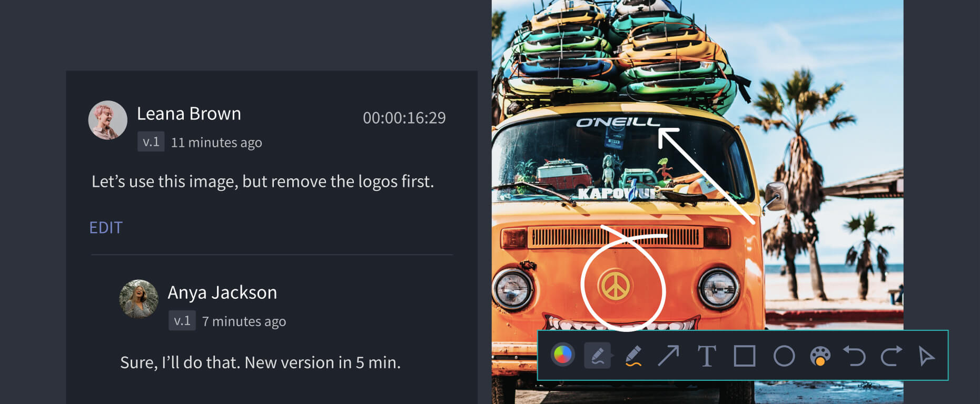The width and height of the screenshot is (980, 404).
Task: Select the cursor pointer tool
Action: coord(926,356)
